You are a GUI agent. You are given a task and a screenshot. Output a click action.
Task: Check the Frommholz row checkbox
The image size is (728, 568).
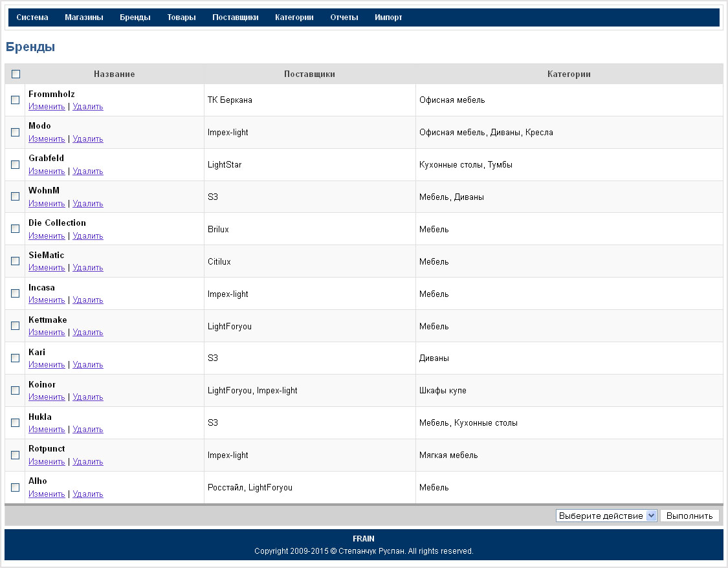click(16, 100)
